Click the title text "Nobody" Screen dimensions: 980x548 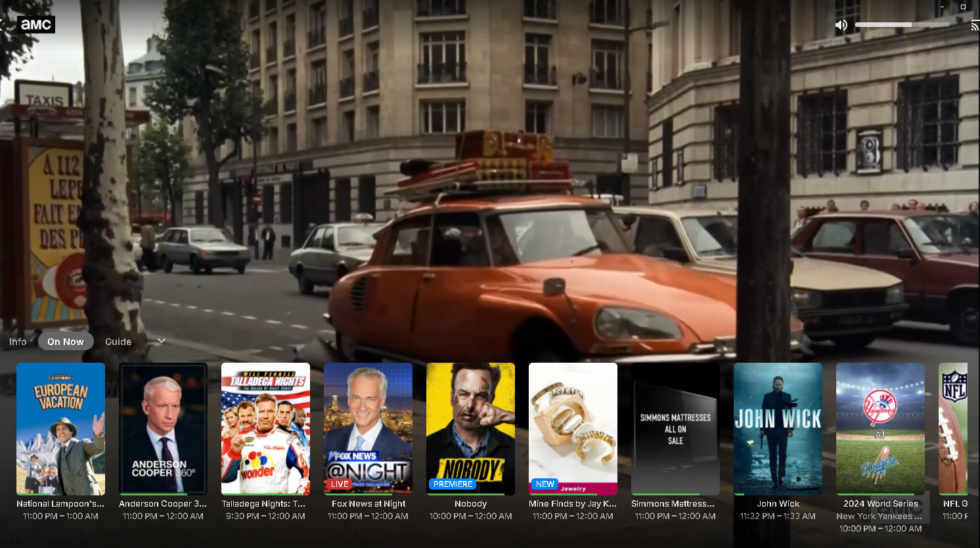coord(471,504)
